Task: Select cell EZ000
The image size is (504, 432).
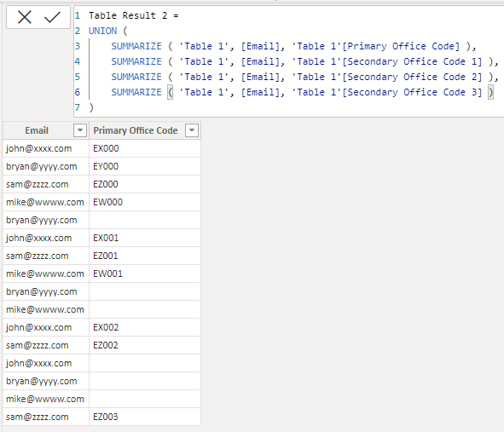Action: tap(145, 184)
